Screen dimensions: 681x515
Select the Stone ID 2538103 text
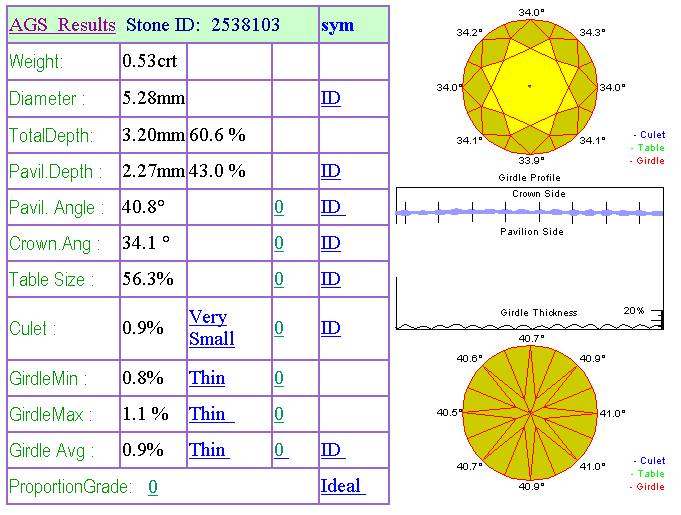[x=203, y=25]
